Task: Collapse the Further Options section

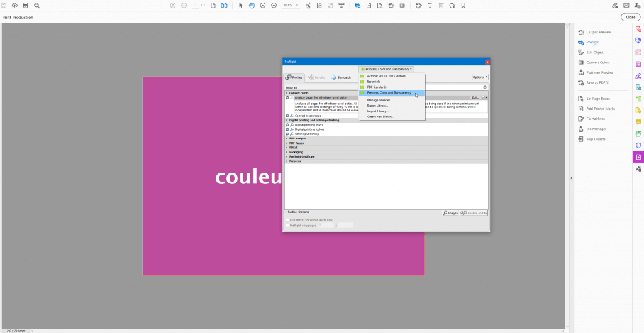Action: pyautogui.click(x=286, y=212)
